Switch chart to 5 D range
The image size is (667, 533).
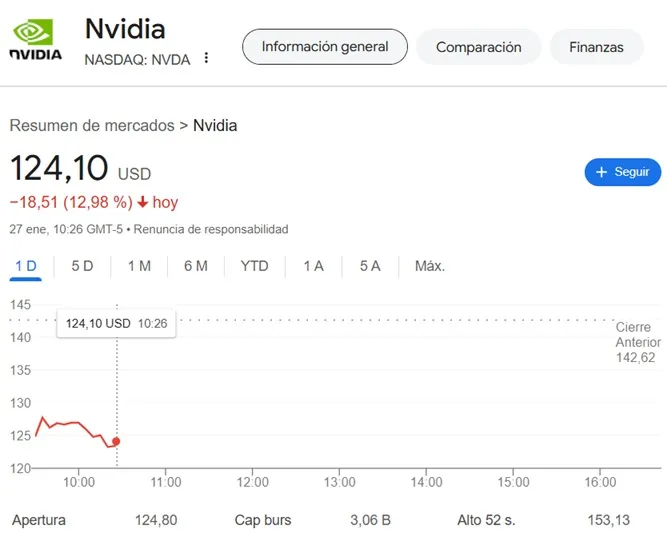tap(82, 266)
